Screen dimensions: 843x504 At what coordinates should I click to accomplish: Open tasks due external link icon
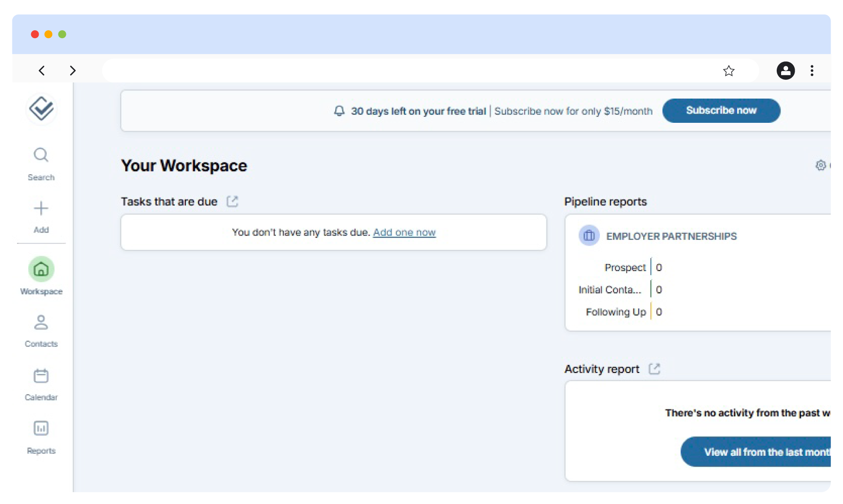coord(232,201)
